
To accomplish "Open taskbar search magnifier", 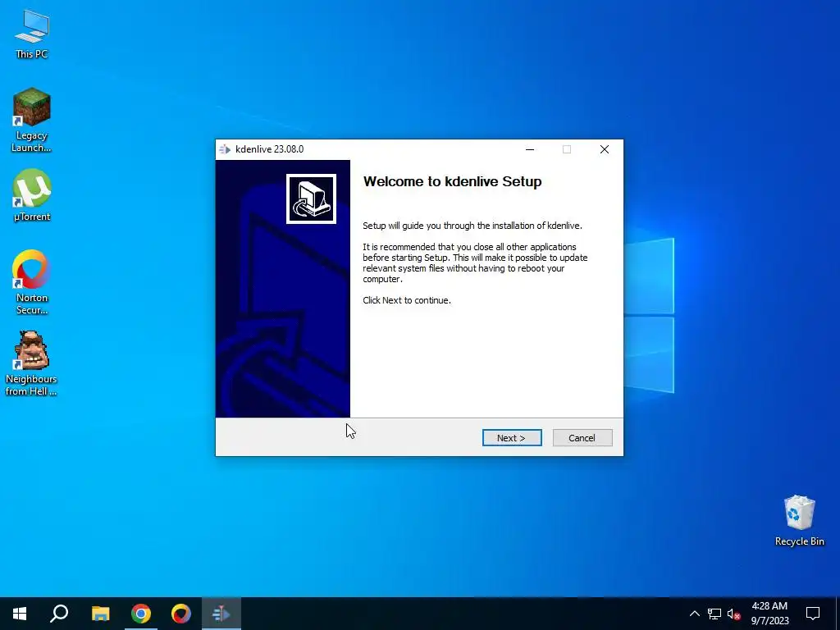I will [59, 614].
